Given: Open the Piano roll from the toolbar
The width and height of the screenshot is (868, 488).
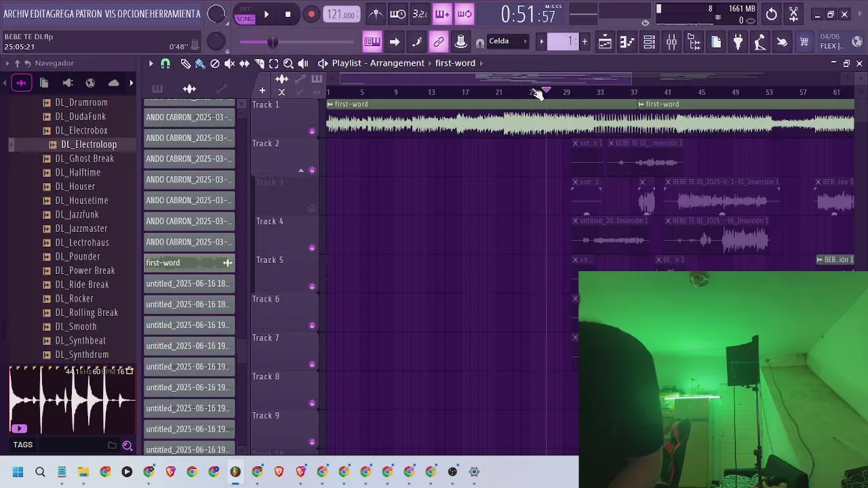Looking at the screenshot, I should (627, 42).
